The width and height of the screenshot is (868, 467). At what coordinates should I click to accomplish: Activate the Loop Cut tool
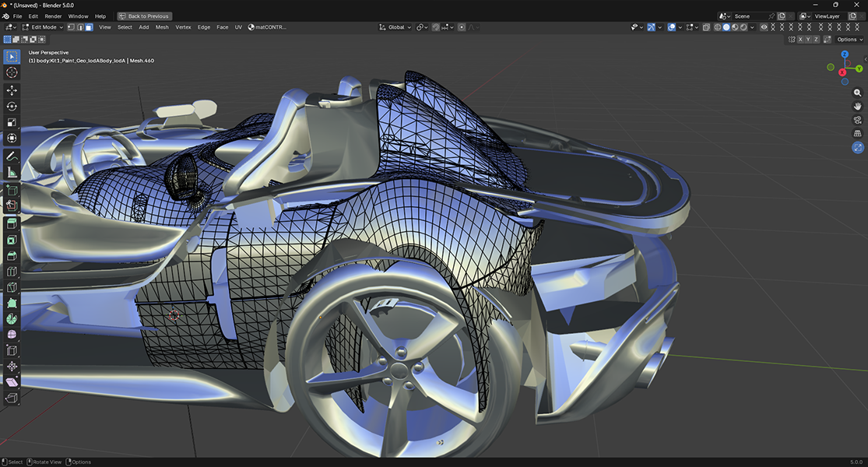click(x=12, y=272)
